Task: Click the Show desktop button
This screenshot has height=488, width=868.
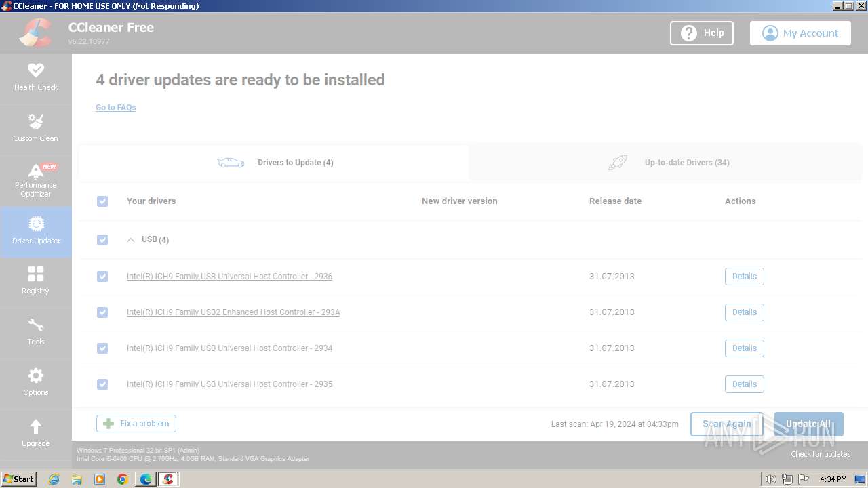Action: [x=860, y=479]
